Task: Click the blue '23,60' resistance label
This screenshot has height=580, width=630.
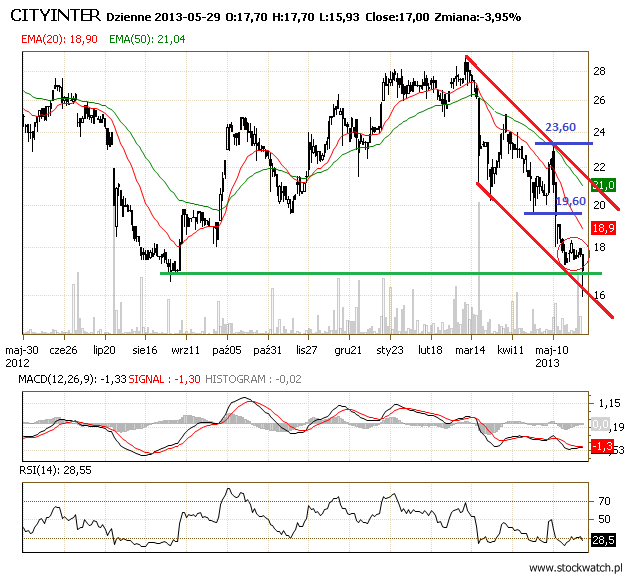Action: pyautogui.click(x=560, y=127)
